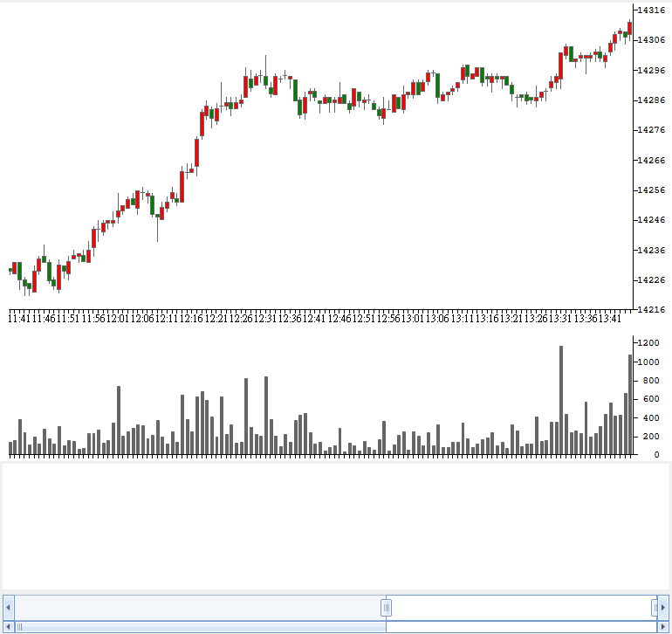Click the empty track right of lower scrollbar thumb
Image resolution: width=672 pixels, height=634 pixels.
tap(522, 627)
